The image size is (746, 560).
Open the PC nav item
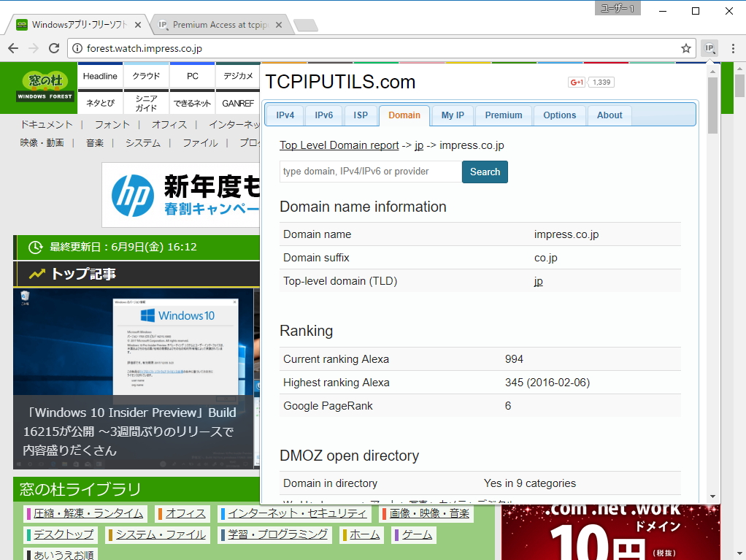[192, 76]
